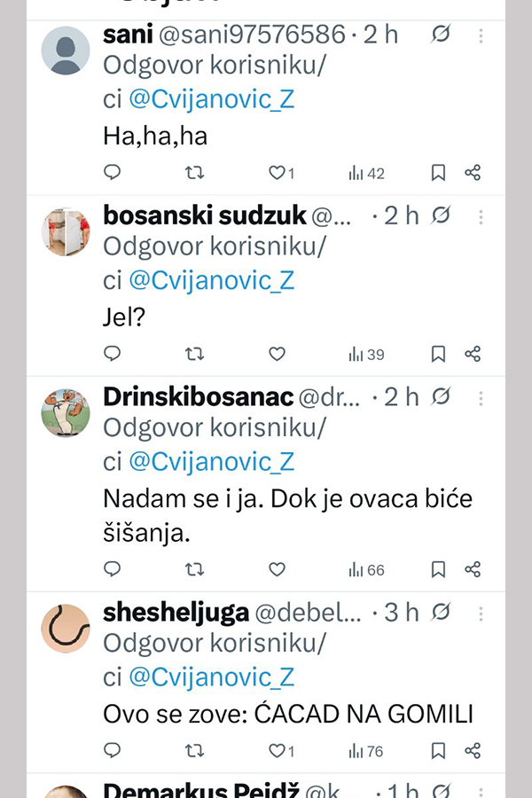Click Grok icon on bosanski sudzuk's tweet
532x798 pixels.
tap(441, 215)
